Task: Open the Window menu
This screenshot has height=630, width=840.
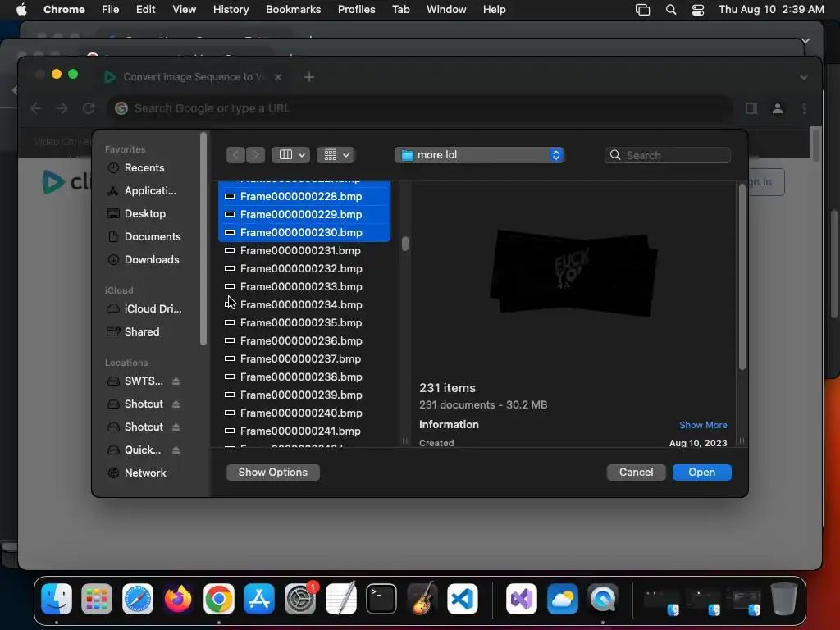Action: point(446,10)
